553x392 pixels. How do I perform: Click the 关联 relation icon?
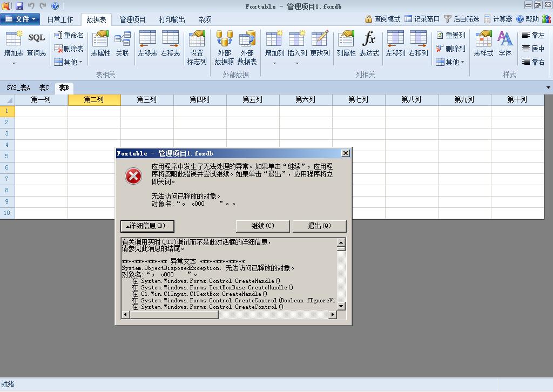click(x=123, y=44)
